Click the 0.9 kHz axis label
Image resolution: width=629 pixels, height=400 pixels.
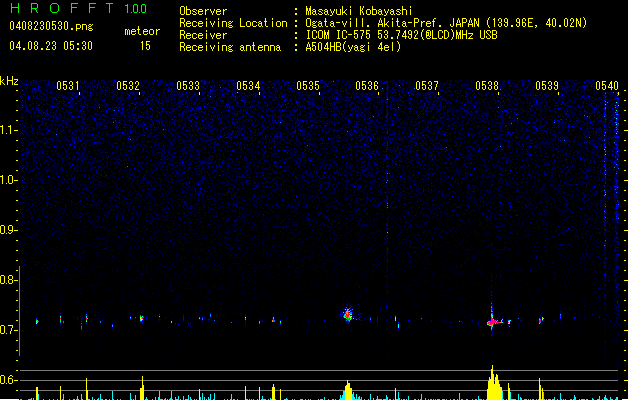8,230
